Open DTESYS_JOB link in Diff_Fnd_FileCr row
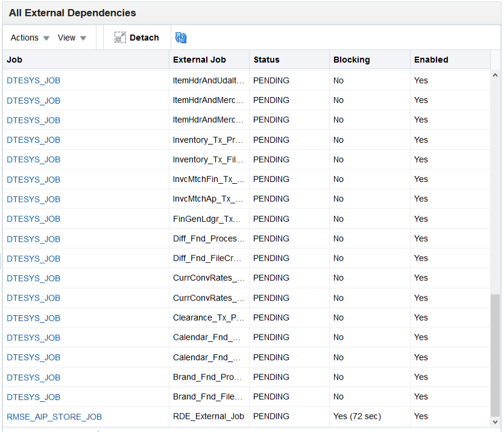 point(33,258)
